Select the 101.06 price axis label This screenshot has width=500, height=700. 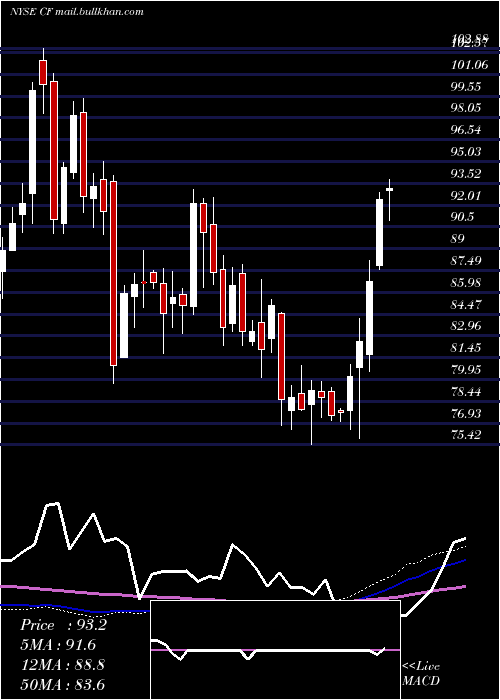(x=469, y=65)
